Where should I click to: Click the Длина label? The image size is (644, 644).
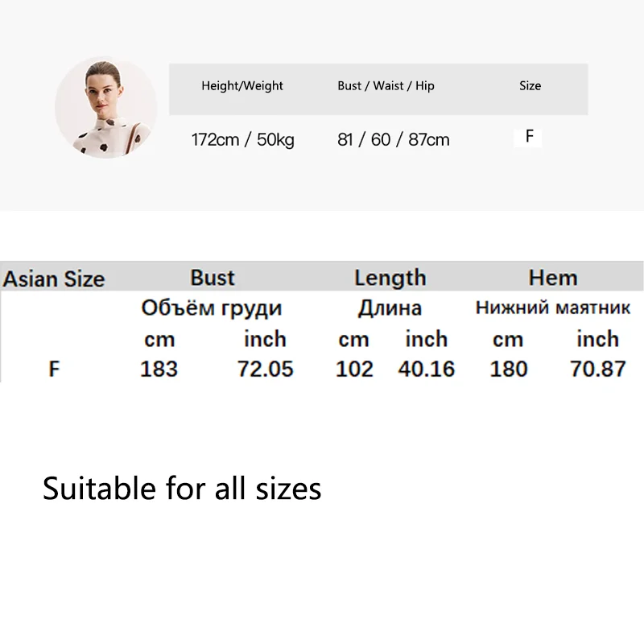click(390, 308)
